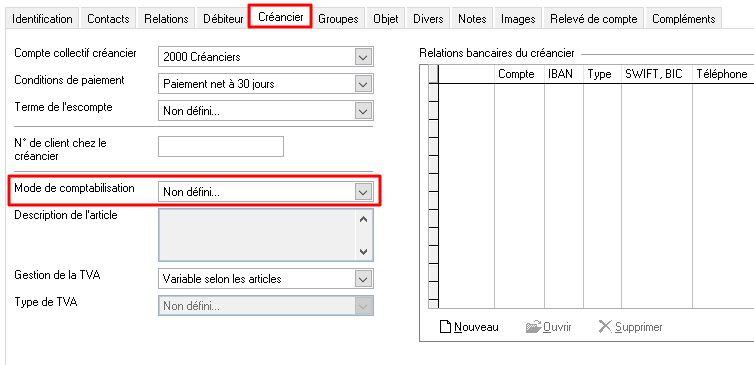Open the Divers tab

tap(428, 19)
